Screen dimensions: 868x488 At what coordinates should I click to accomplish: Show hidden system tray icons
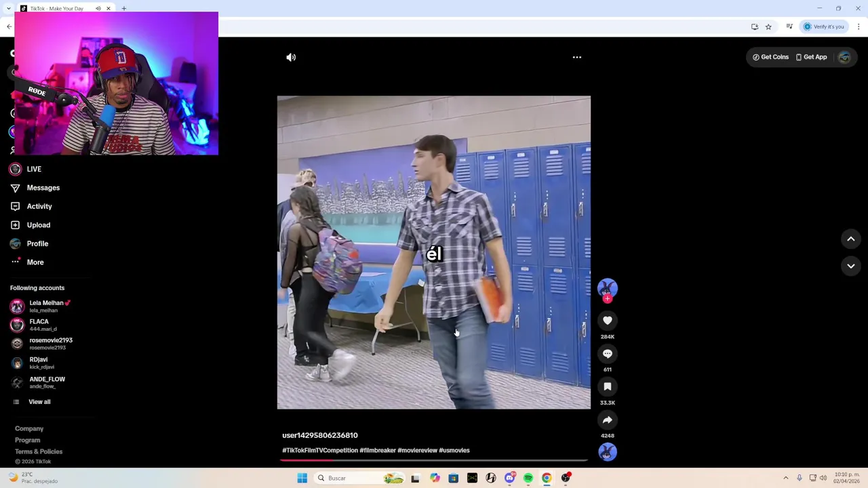tap(786, 478)
